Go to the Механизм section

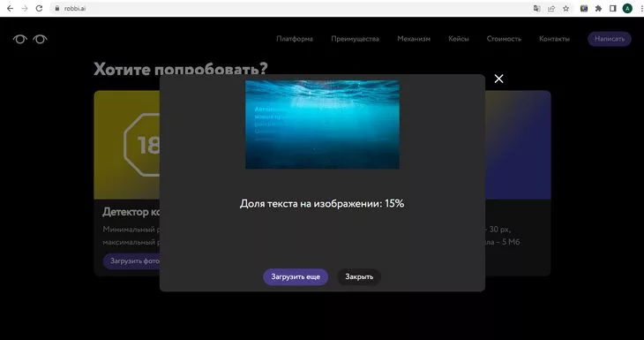(414, 39)
